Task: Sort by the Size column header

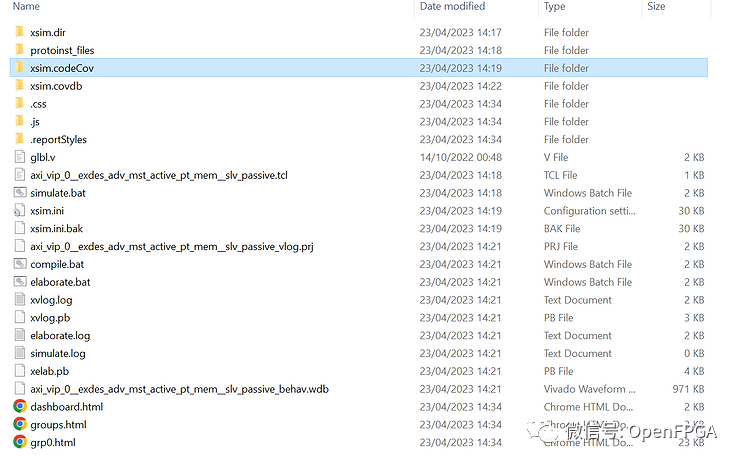Action: pos(656,7)
